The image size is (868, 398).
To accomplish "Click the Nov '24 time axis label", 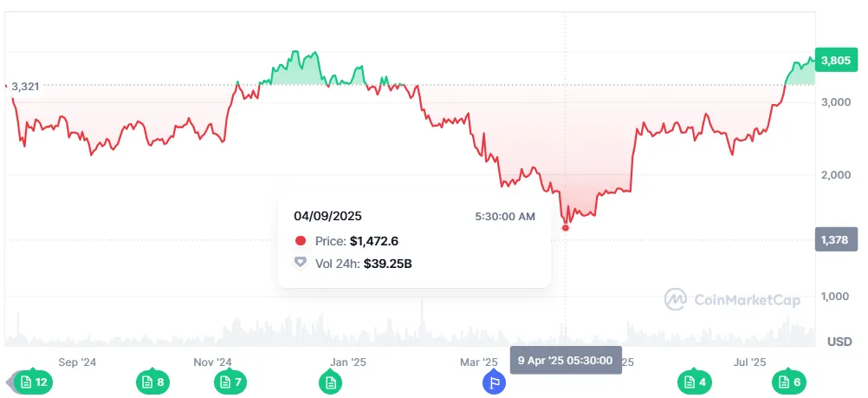I will 212,362.
